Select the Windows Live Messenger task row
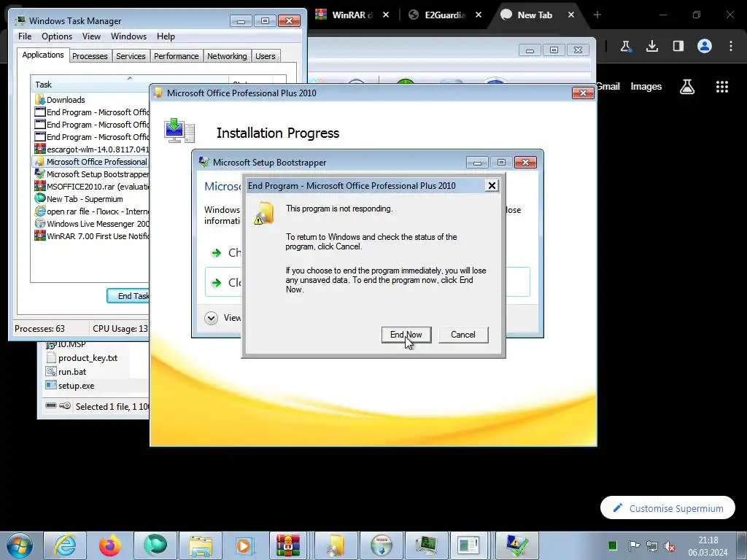 point(90,223)
